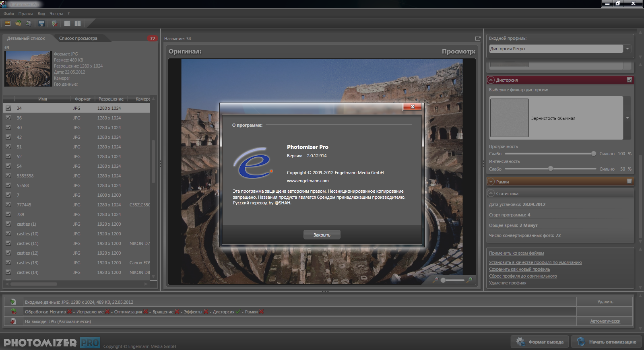The width and height of the screenshot is (644, 350).
Task: Click the zoom-in magnifier under the preview
Action: pos(469,280)
